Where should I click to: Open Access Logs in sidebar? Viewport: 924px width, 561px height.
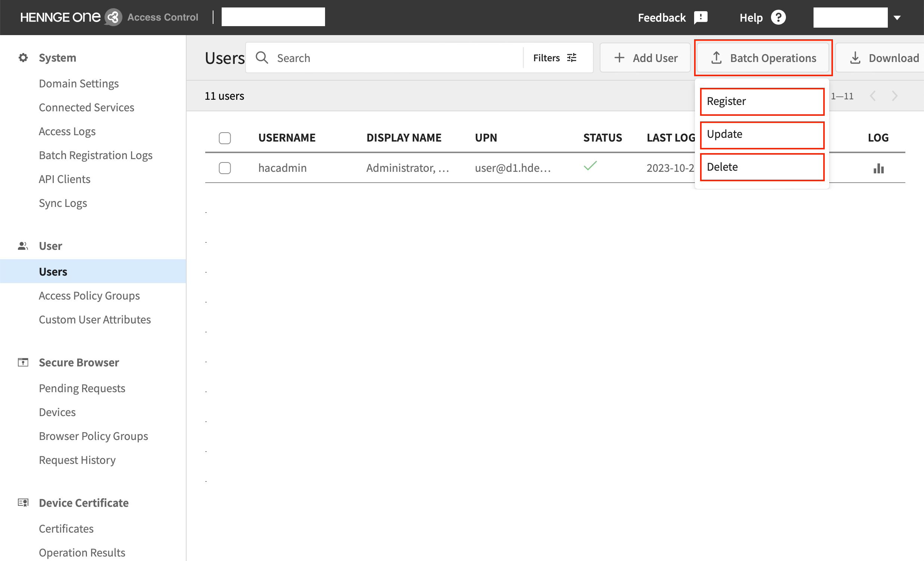(67, 131)
